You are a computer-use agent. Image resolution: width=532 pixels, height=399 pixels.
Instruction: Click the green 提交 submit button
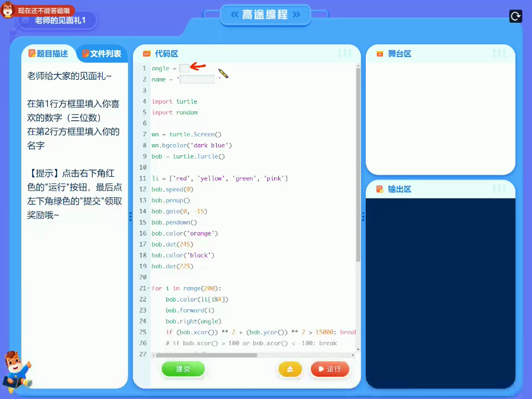pos(183,369)
